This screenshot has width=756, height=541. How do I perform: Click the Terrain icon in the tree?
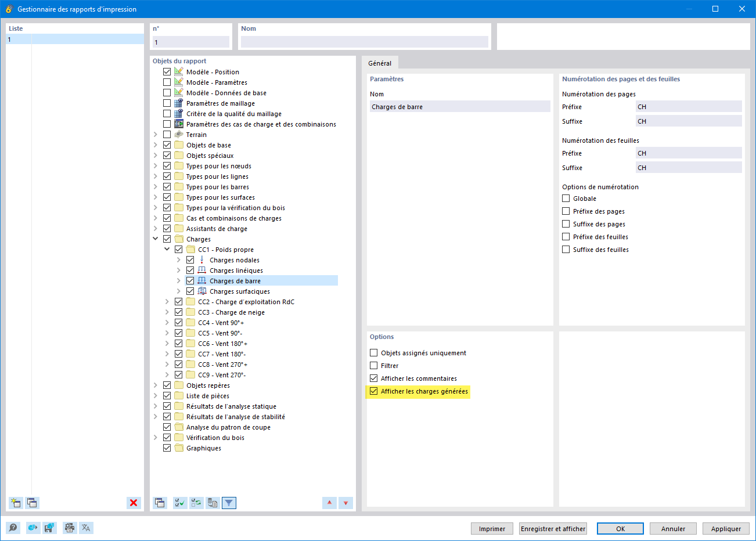(x=179, y=135)
